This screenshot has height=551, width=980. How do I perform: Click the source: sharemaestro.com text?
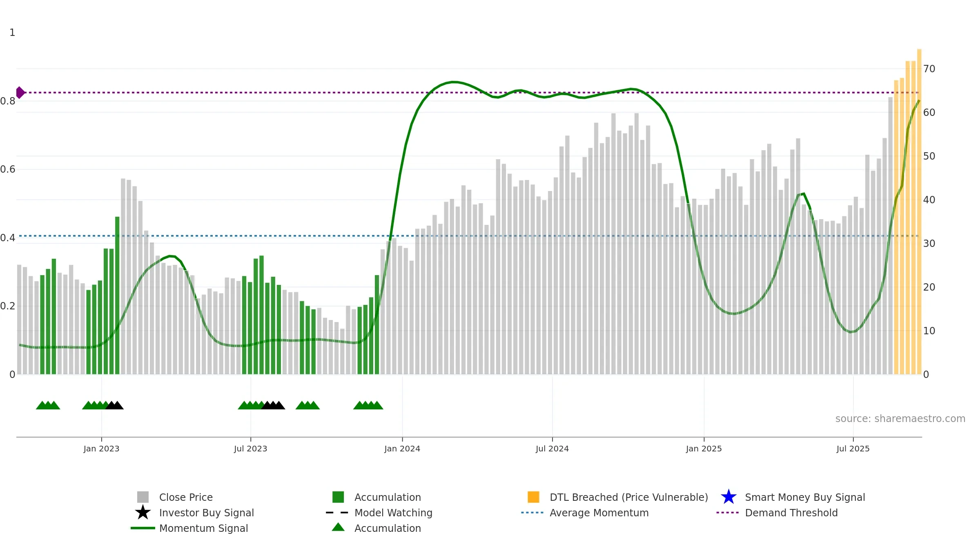pyautogui.click(x=900, y=419)
